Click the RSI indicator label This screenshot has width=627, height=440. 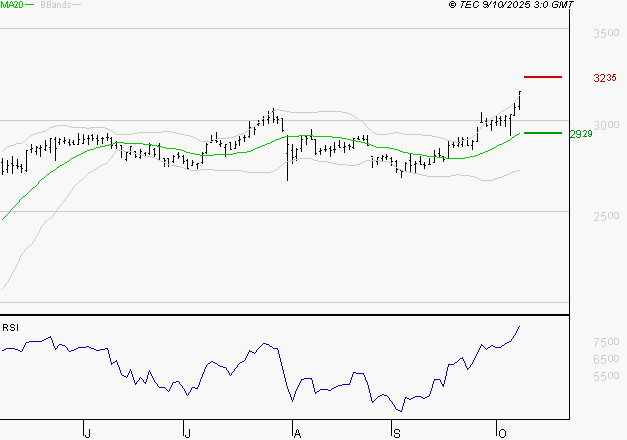pos(9,328)
